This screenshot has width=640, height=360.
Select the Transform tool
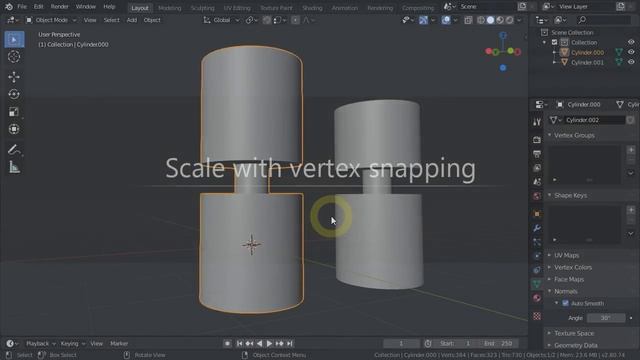14,129
